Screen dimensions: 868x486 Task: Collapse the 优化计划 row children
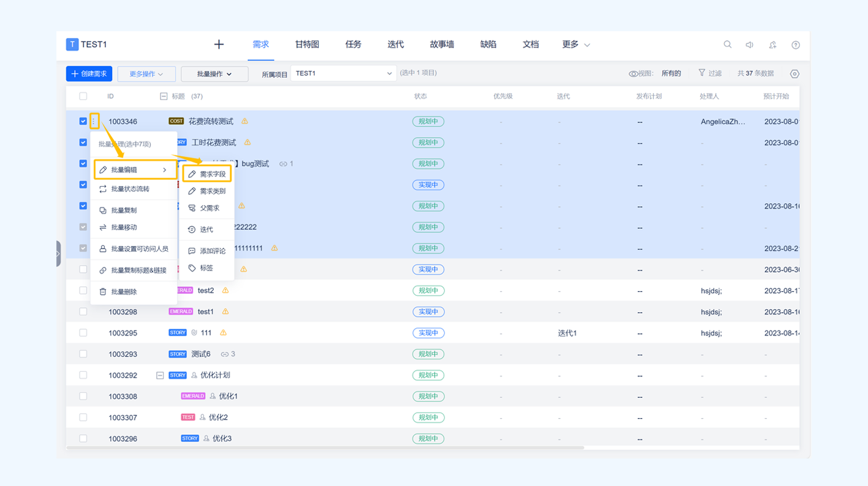click(x=160, y=375)
